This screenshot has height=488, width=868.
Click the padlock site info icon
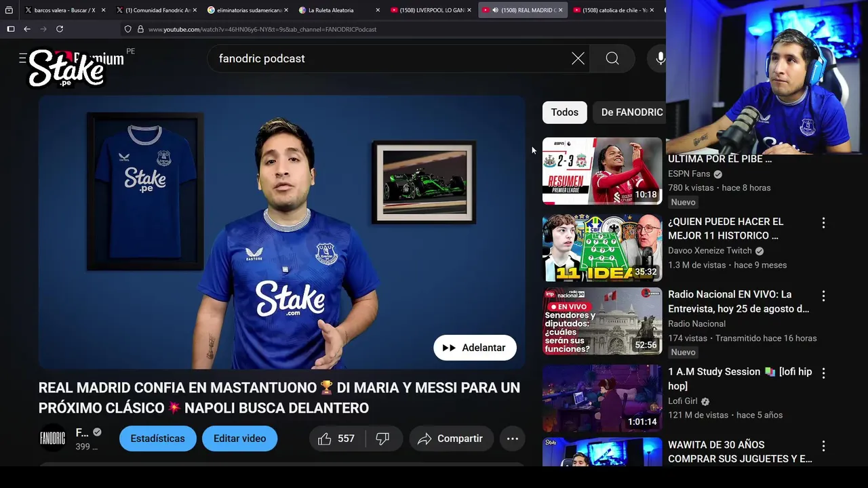[x=140, y=29]
